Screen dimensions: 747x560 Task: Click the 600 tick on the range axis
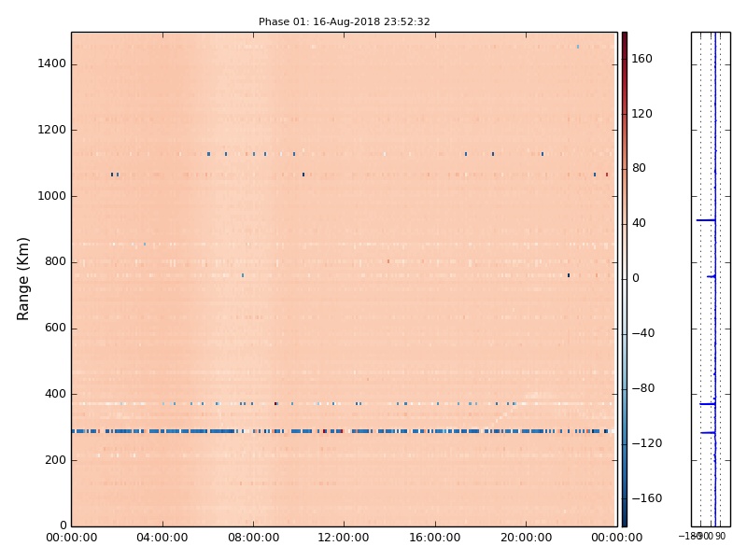click(55, 328)
